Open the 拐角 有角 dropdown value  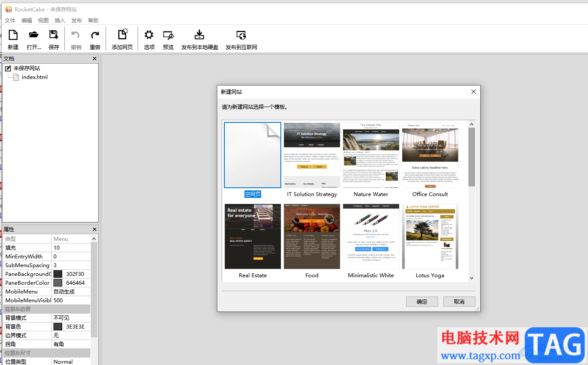(x=71, y=344)
